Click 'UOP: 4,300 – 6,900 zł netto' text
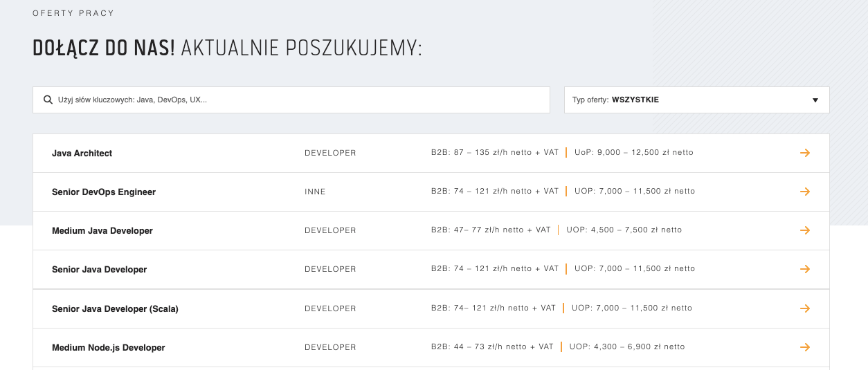 [627, 346]
